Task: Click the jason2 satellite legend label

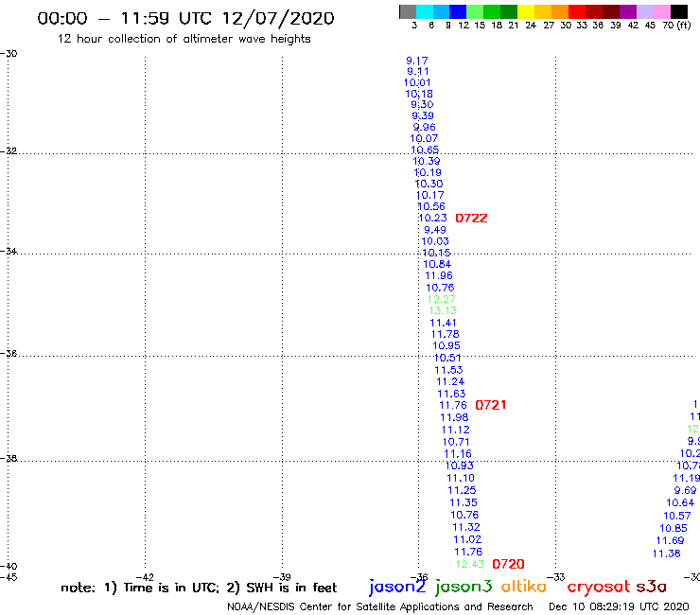Action: coord(397,587)
